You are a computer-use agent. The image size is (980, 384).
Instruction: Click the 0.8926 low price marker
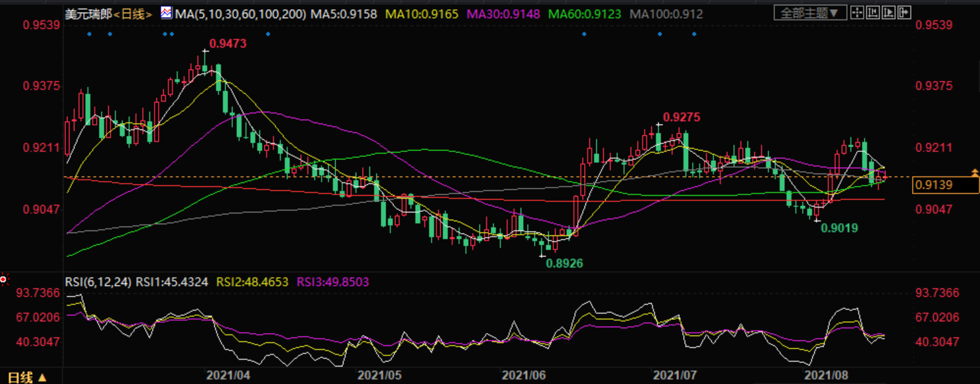point(563,262)
